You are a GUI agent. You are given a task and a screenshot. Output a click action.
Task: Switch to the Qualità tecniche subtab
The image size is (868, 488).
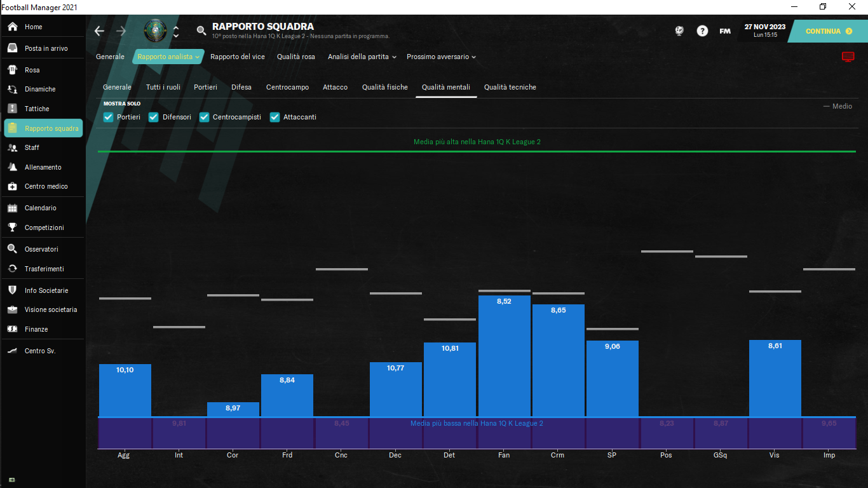(x=510, y=87)
